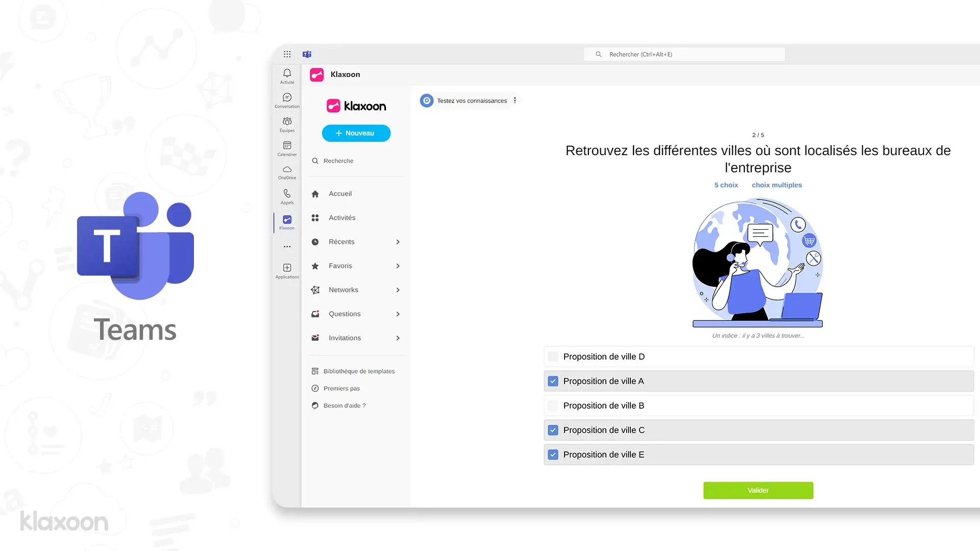Open the Équipes teams icon
The image size is (980, 551).
pos(286,124)
